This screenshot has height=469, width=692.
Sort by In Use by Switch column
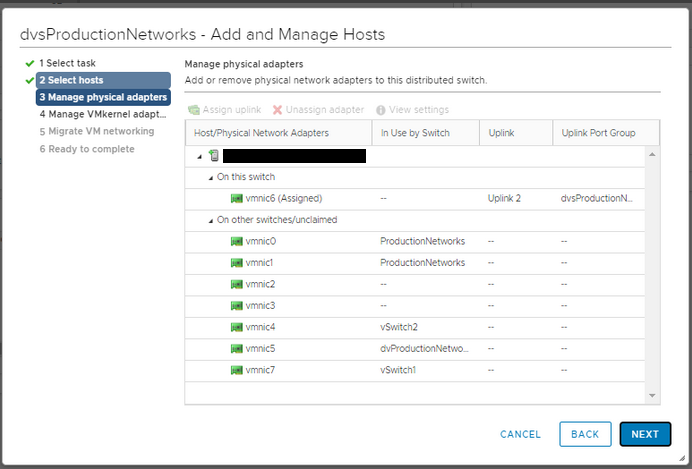coord(425,133)
